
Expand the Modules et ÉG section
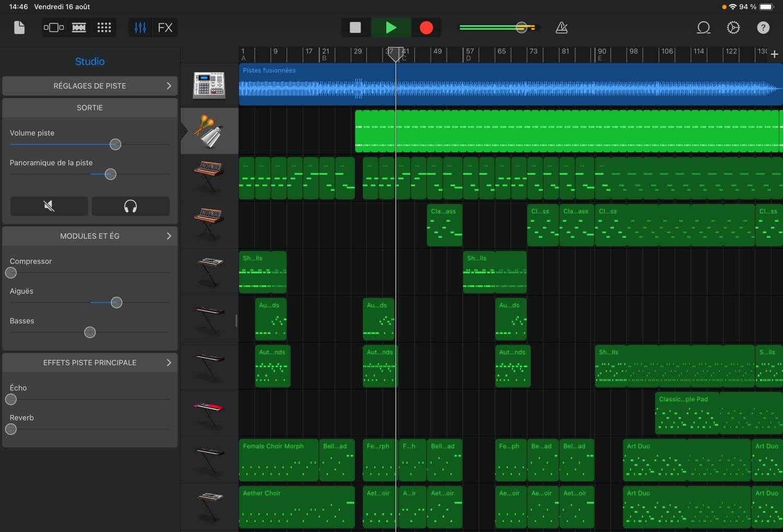(89, 236)
